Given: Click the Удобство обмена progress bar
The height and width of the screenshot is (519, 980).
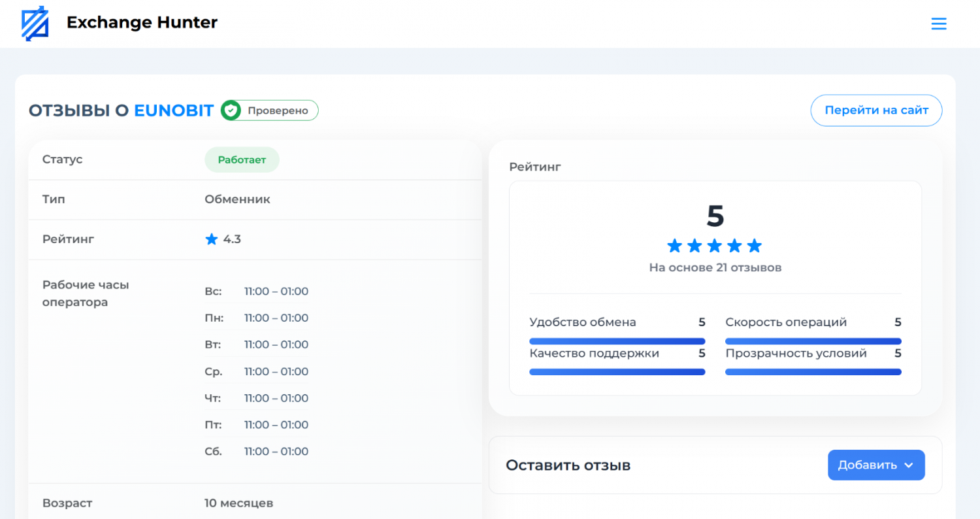Looking at the screenshot, I should pos(617,341).
